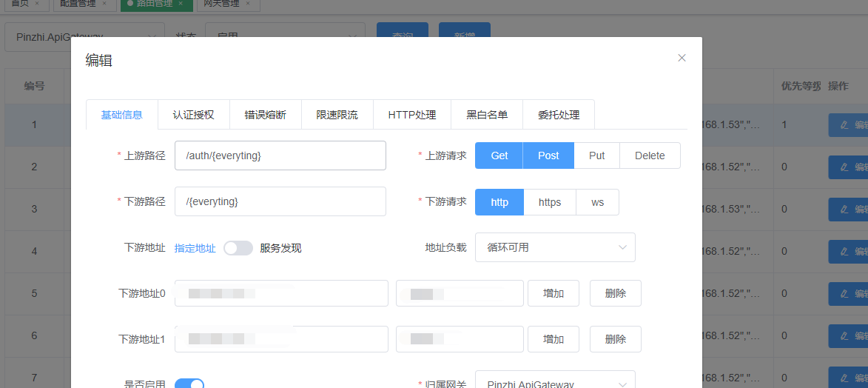Click 增加 button in 下游地址0 row
This screenshot has height=388, width=868.
554,293
